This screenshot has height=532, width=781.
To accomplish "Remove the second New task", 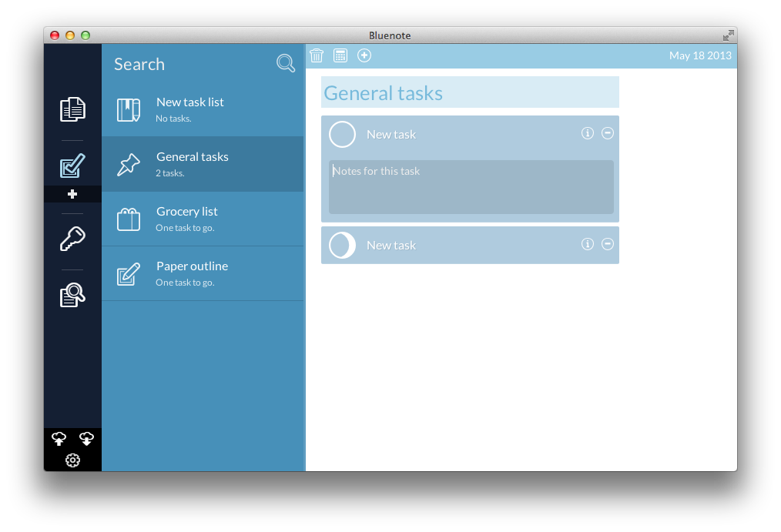I will [608, 244].
